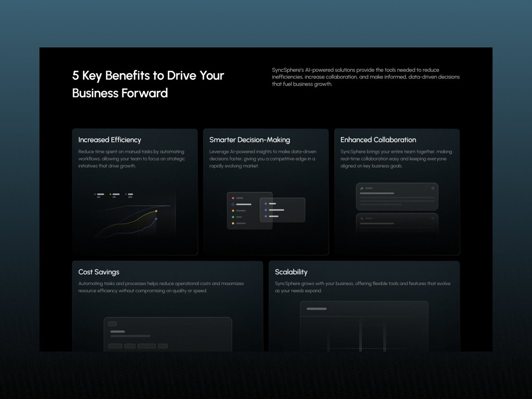The image size is (532, 399).
Task: Open the Enhanced Collaboration card heading
Action: (378, 140)
